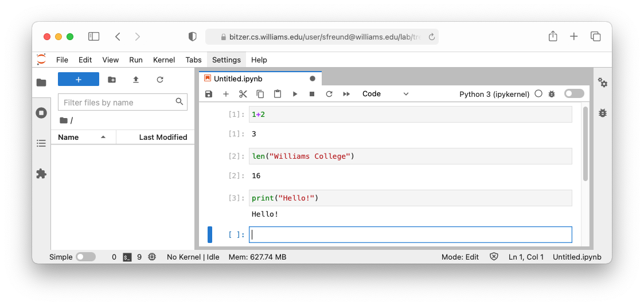Restart the kernel using toolbar icon
The image size is (644, 306).
(x=329, y=94)
